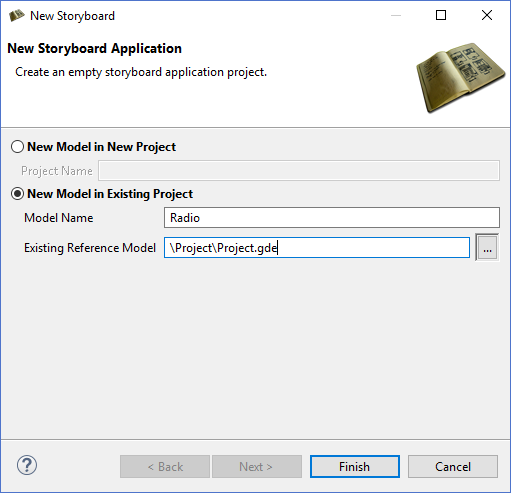This screenshot has height=493, width=511.
Task: Open help via the question mark icon
Action: (27, 465)
